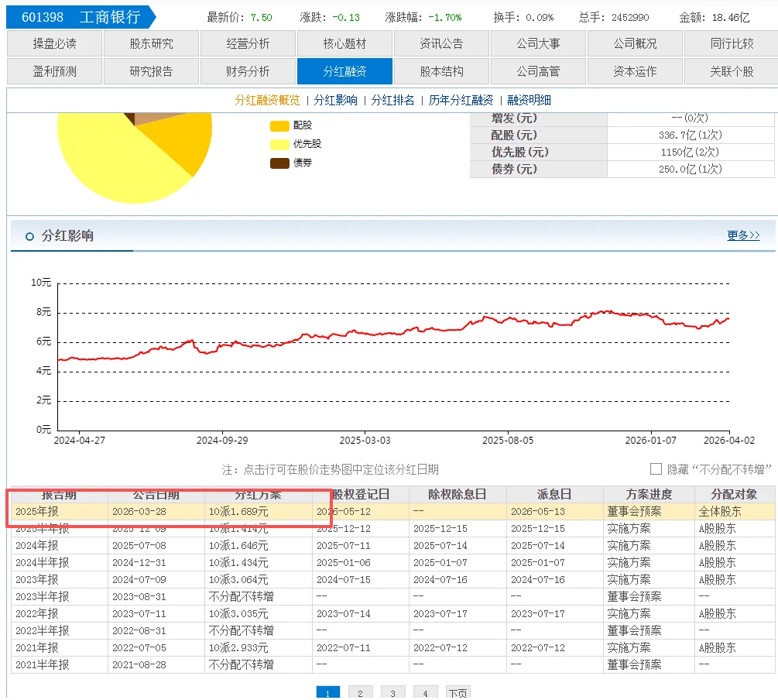Select the active 分红融资 tab
The image size is (778, 700).
pos(344,71)
